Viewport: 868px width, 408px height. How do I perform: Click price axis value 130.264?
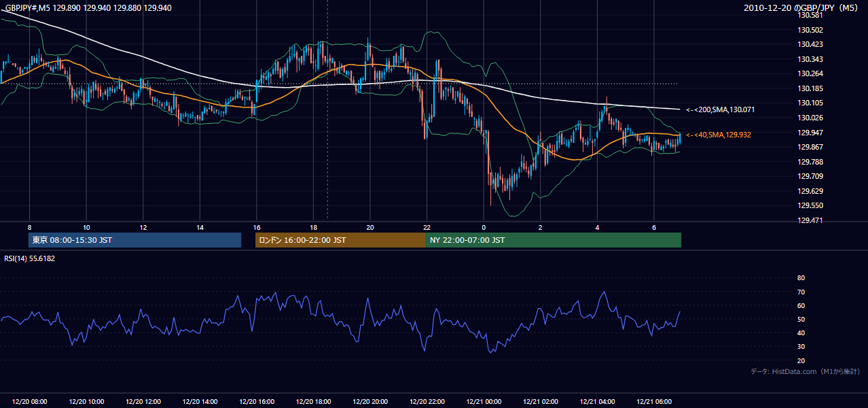[810, 74]
